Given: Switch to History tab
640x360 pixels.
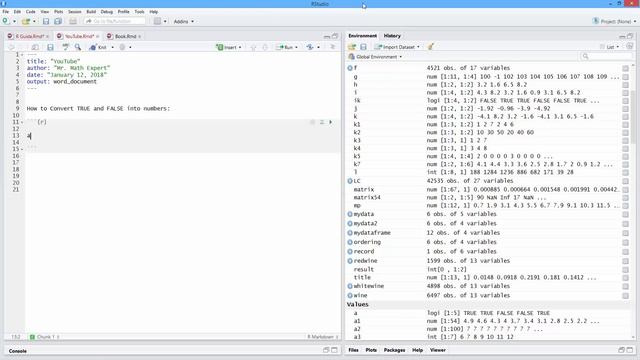Looking at the screenshot, I should (392, 36).
